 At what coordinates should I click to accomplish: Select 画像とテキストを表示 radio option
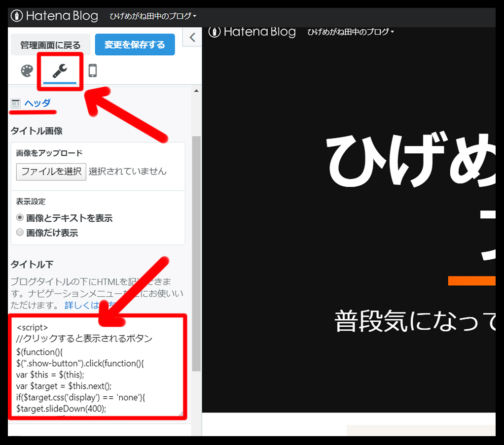(20, 217)
